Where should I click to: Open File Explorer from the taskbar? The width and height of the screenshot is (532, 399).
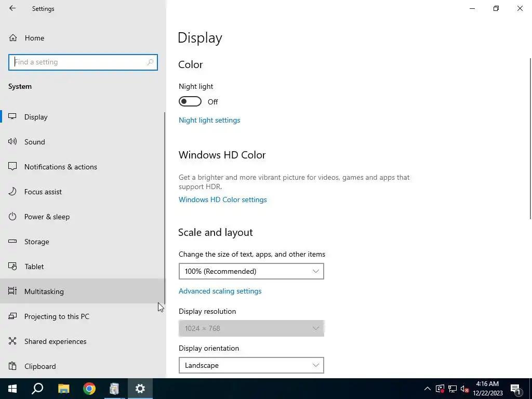[x=63, y=389]
